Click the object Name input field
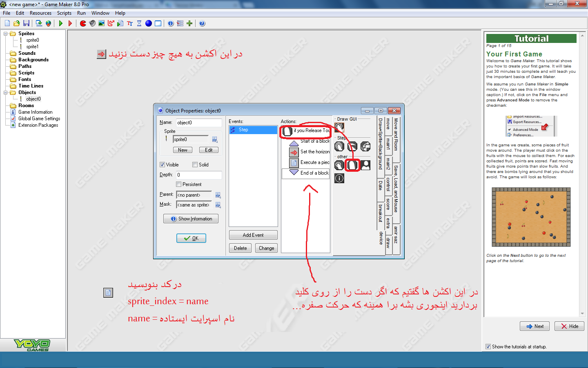The width and height of the screenshot is (588, 368). tap(199, 123)
